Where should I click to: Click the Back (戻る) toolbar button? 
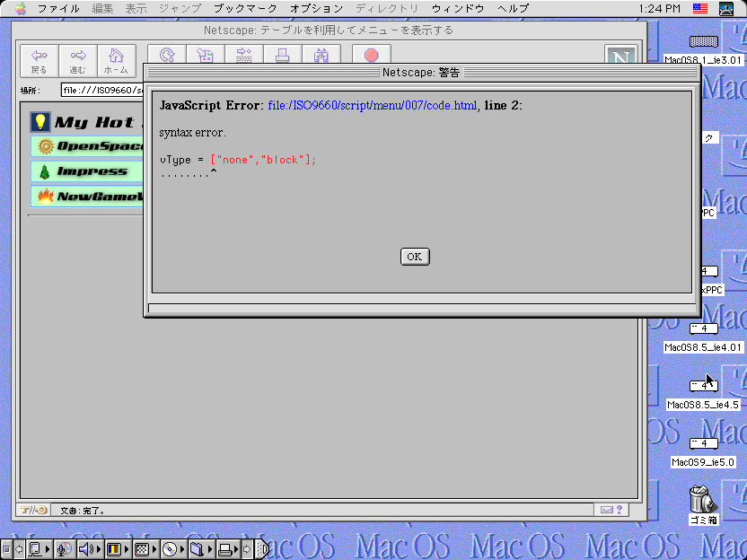[40, 61]
